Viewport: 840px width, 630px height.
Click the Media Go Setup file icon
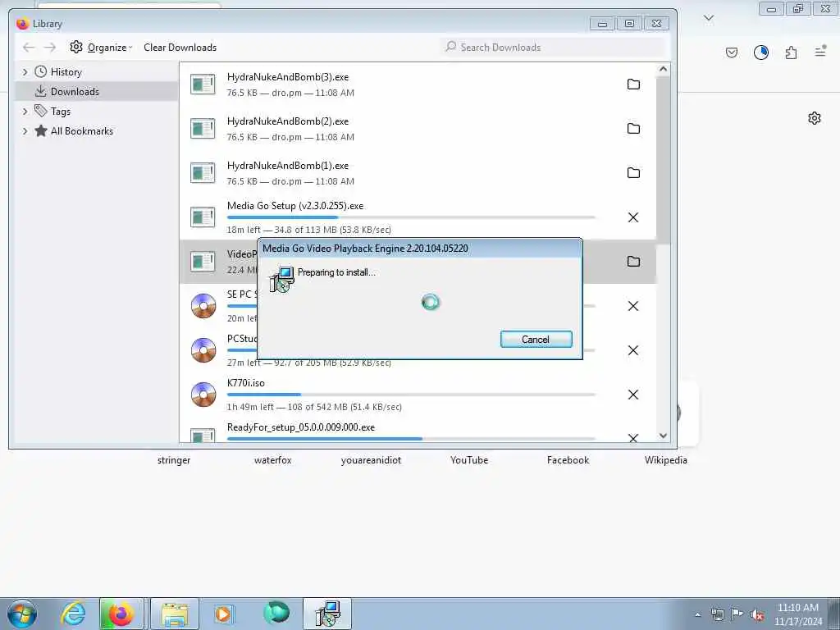tap(203, 217)
